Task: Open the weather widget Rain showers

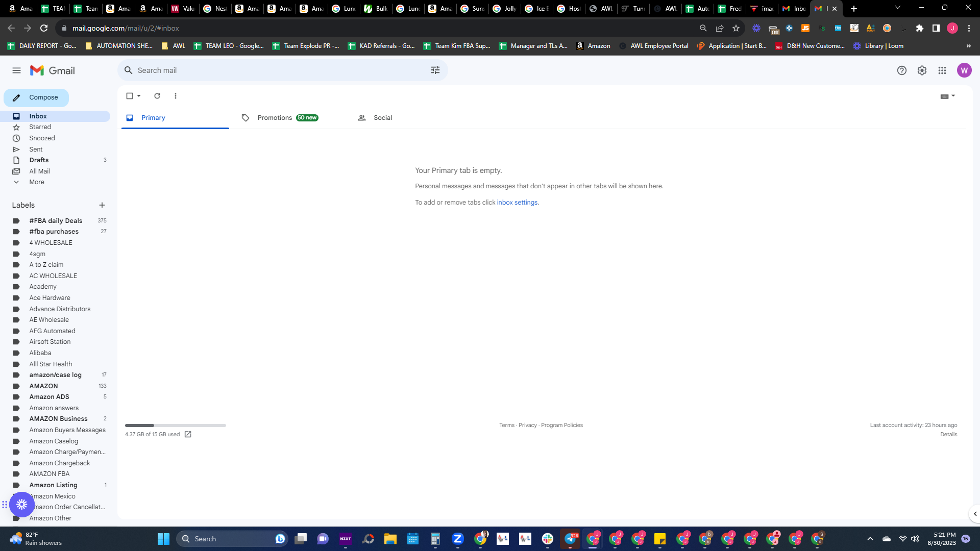Action: [x=36, y=539]
